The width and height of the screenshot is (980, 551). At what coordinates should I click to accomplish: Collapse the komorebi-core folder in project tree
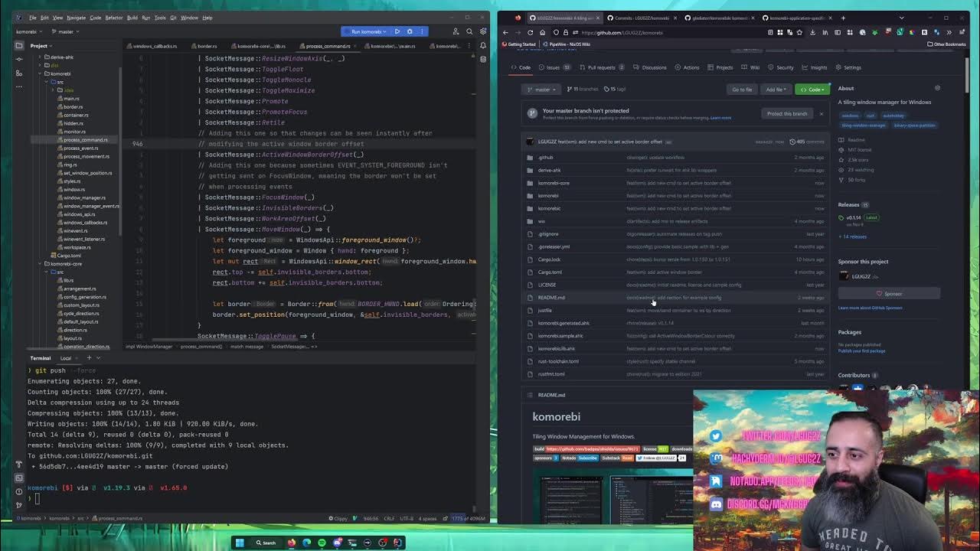tap(40, 263)
